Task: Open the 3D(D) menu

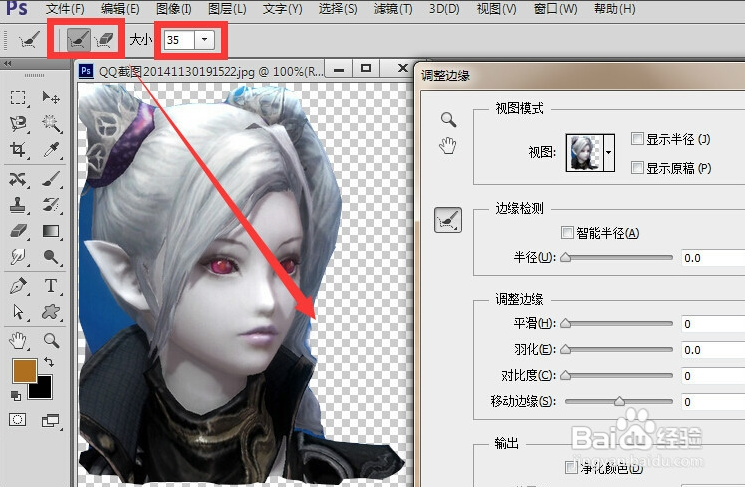Action: point(444,9)
